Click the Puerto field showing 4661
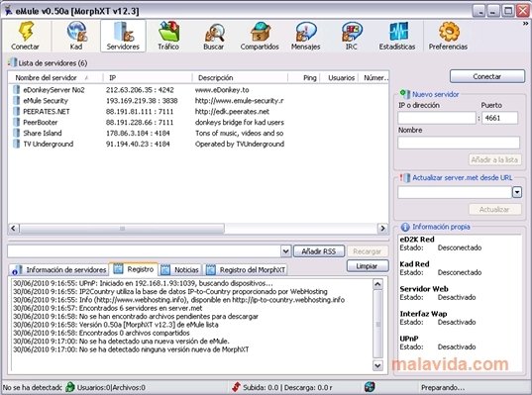 [x=500, y=118]
